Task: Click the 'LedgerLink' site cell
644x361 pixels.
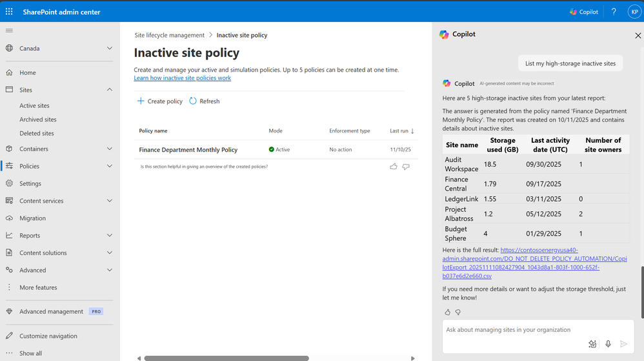Action: pos(461,199)
